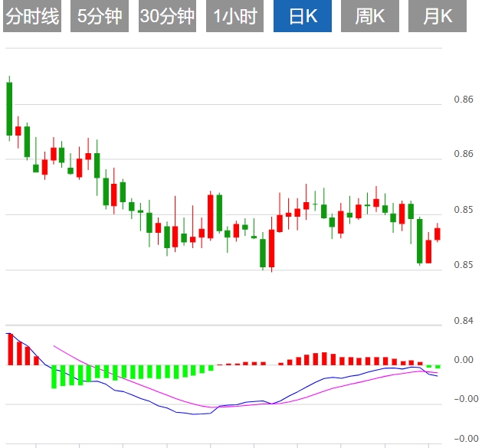Select the 30分钟 interval tab
Screen dimensions: 495x448
point(167,16)
